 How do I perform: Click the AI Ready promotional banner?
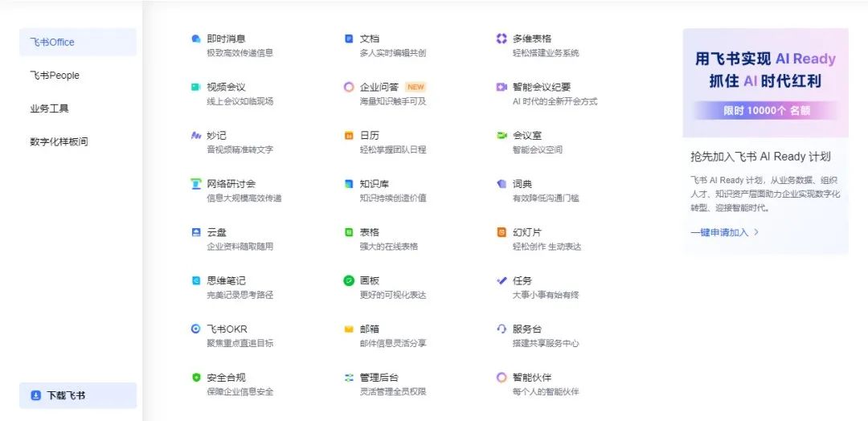click(765, 83)
